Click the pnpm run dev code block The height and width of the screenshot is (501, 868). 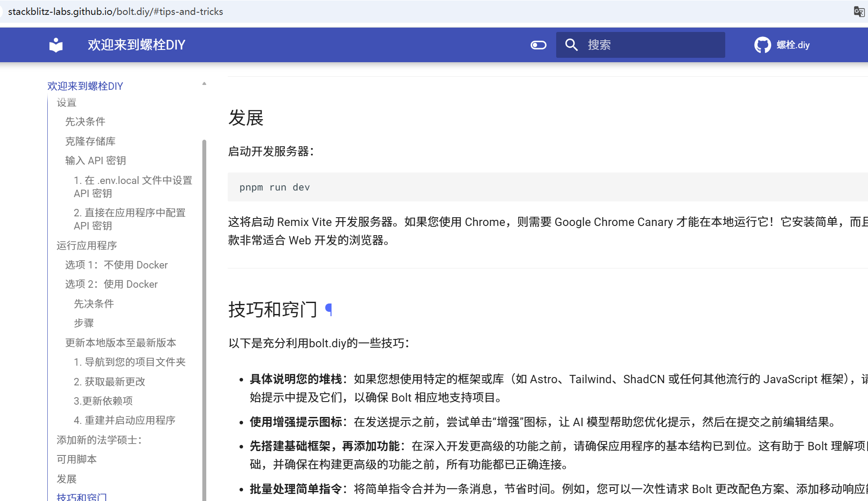[x=548, y=187]
